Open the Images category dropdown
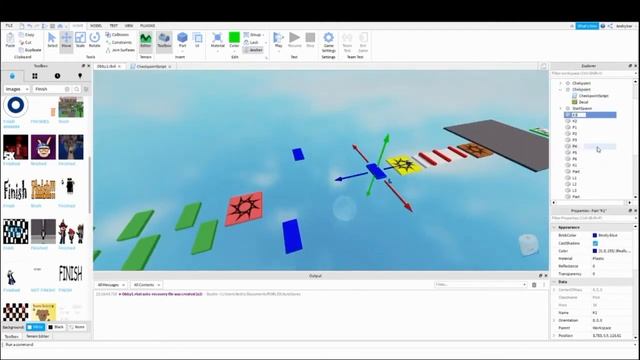Viewport: 640px width, 360px height. coord(17,89)
